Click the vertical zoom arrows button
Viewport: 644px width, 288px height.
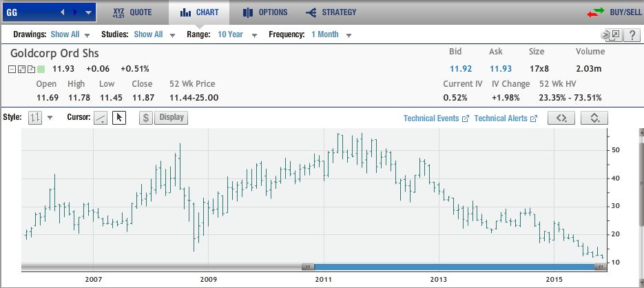(x=594, y=118)
